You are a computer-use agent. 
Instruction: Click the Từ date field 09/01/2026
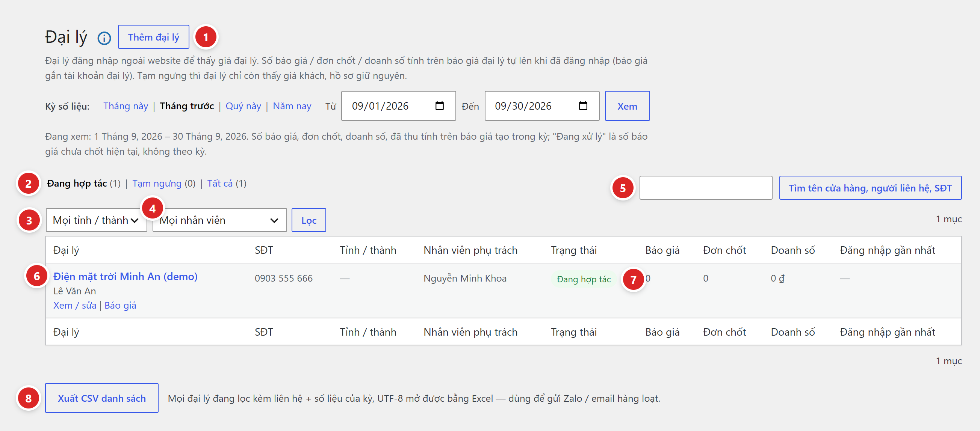(398, 106)
